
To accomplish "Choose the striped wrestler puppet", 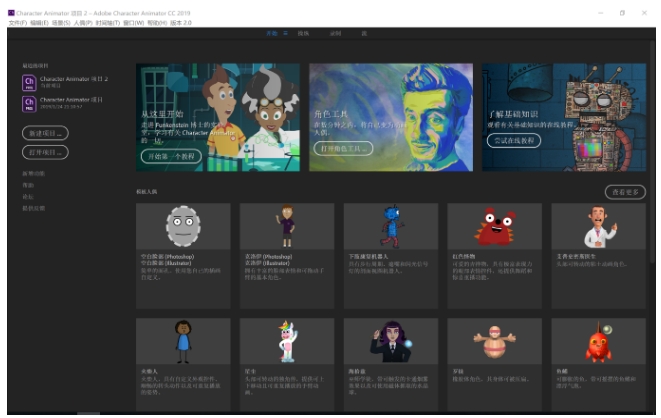I will click(x=494, y=341).
